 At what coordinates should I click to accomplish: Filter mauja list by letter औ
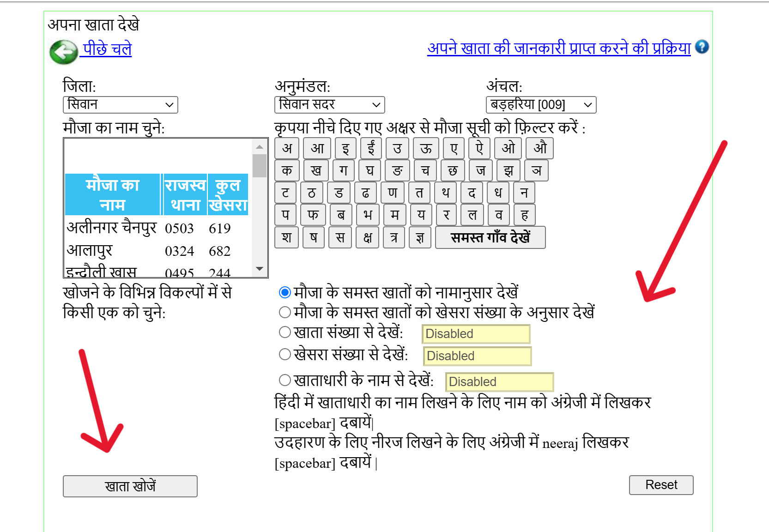click(540, 148)
